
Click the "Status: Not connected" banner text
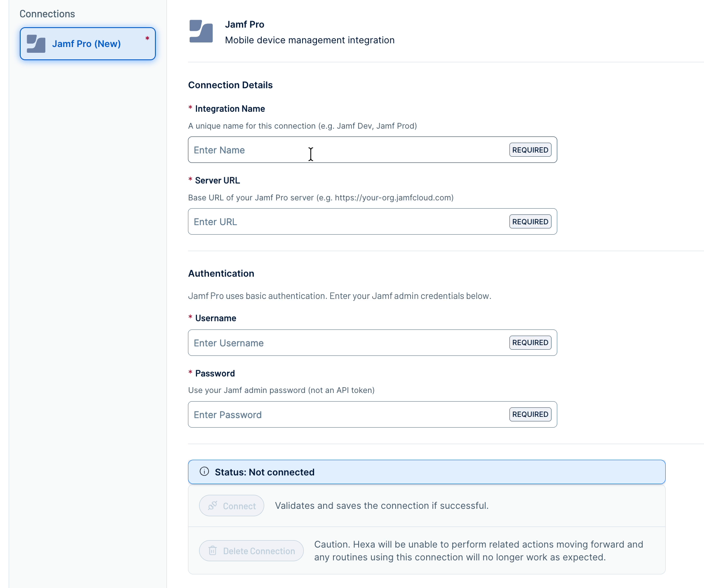pyautogui.click(x=265, y=472)
